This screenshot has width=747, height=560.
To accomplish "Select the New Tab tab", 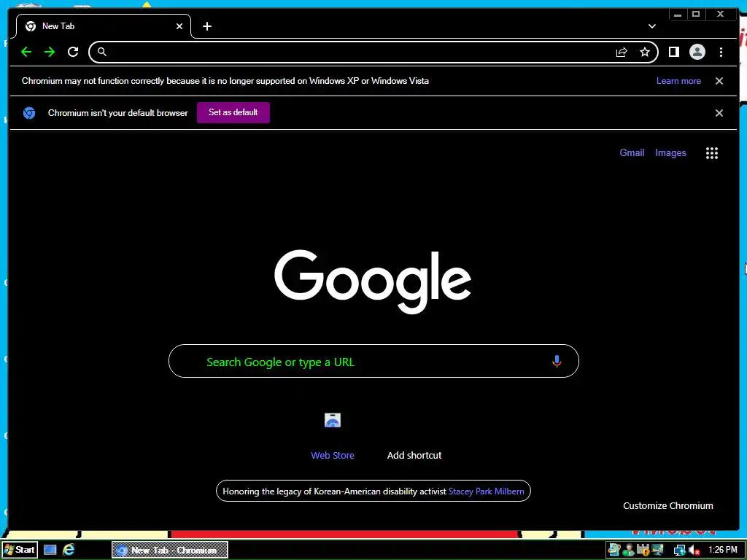I will coord(104,26).
